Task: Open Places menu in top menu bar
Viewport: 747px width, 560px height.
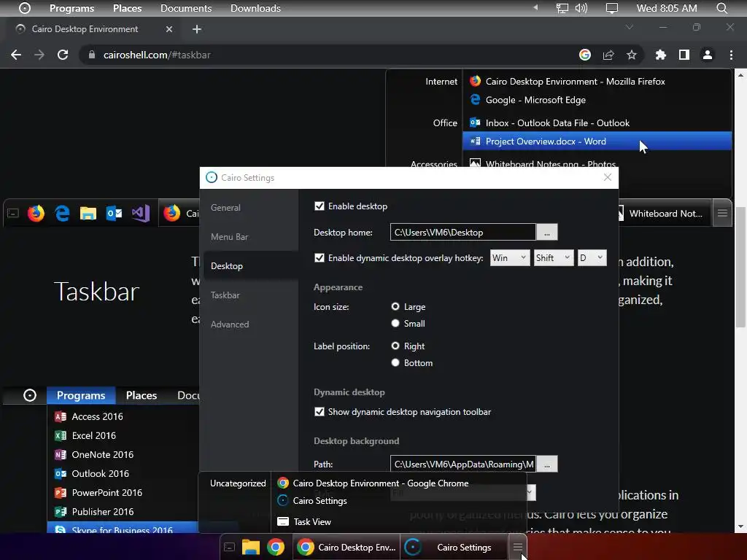Action: coord(127,8)
